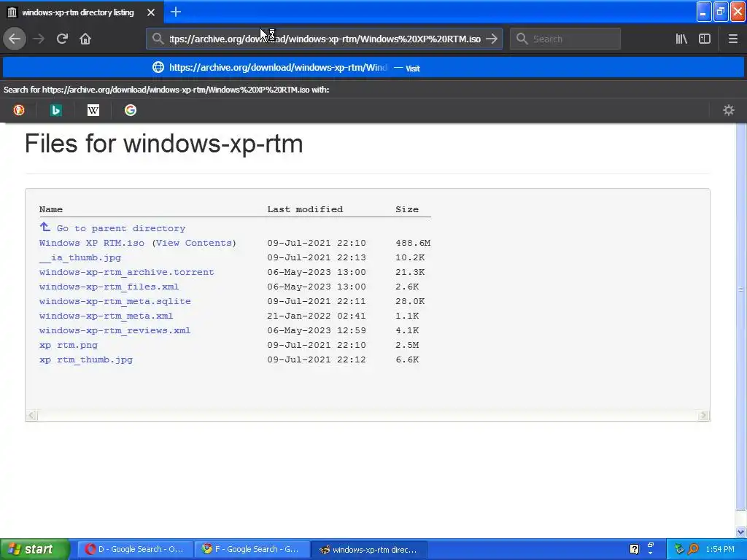Click the Files for windows-xp-rtm heading
The width and height of the screenshot is (747, 560).
164,144
